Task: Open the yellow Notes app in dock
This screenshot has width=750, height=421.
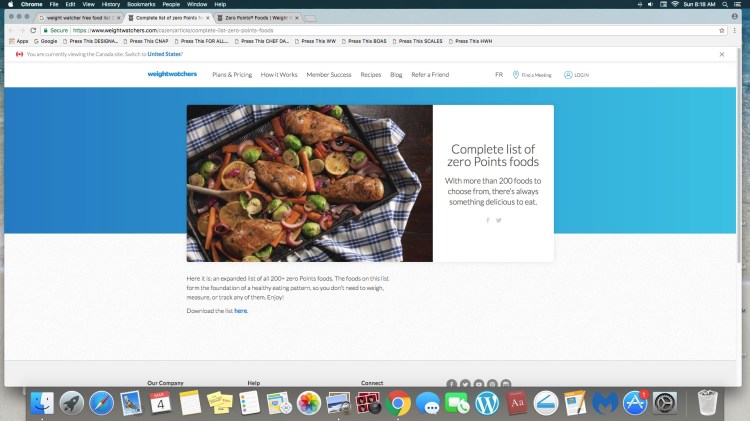Action: tap(190, 403)
